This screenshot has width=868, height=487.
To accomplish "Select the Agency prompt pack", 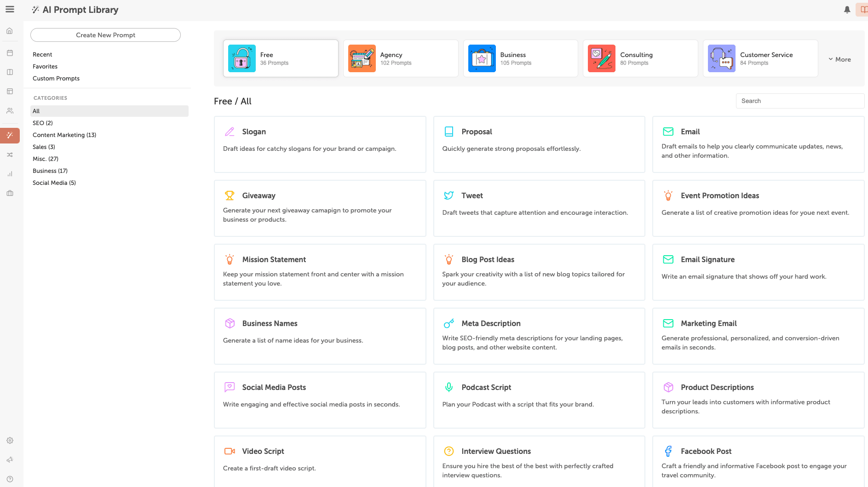I will [x=400, y=58].
